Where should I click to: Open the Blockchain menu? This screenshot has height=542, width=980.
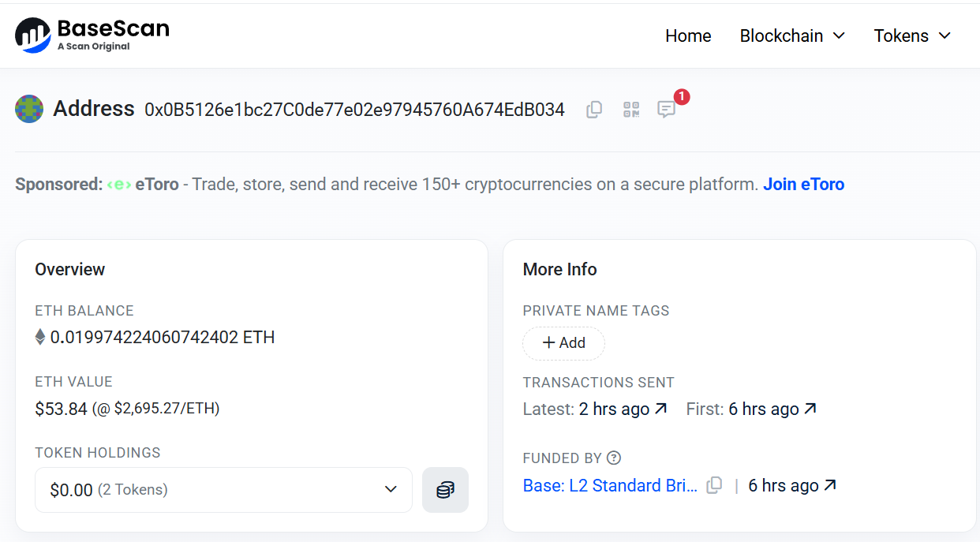[x=792, y=36]
